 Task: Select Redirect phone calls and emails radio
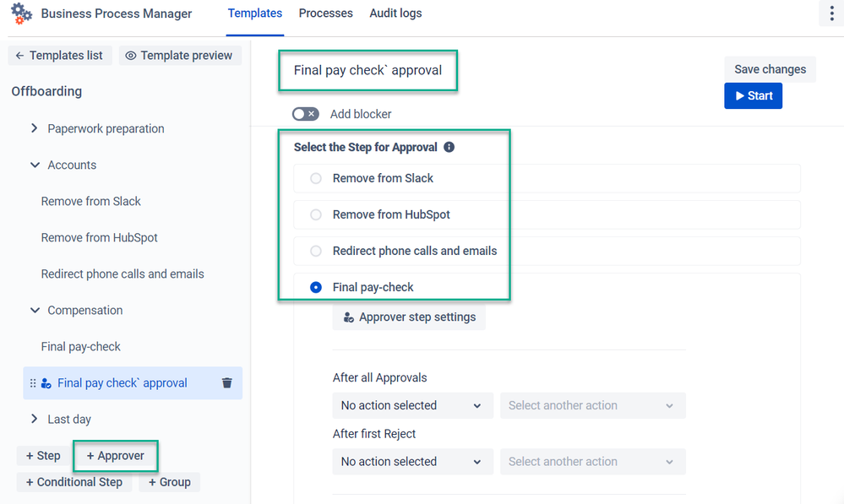[x=316, y=251]
